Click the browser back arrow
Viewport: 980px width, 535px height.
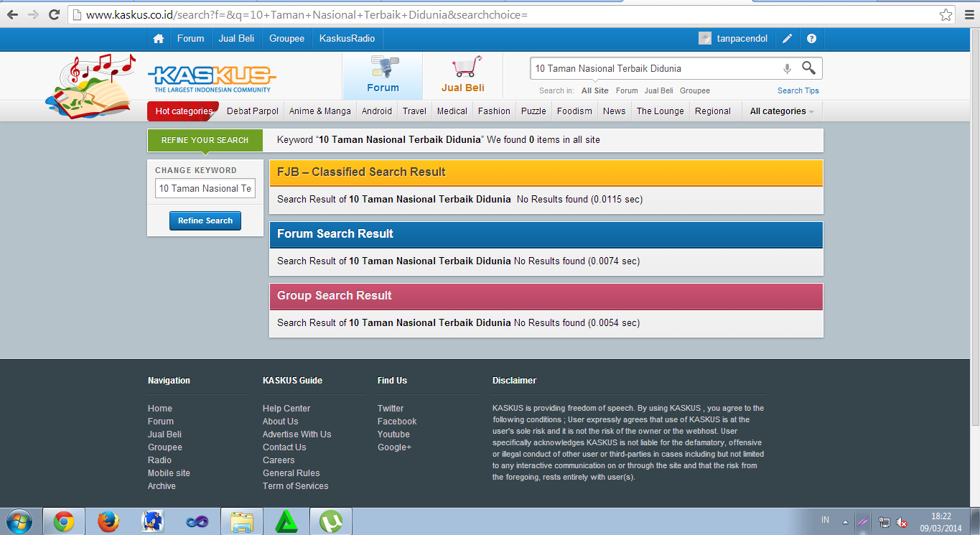click(x=12, y=14)
